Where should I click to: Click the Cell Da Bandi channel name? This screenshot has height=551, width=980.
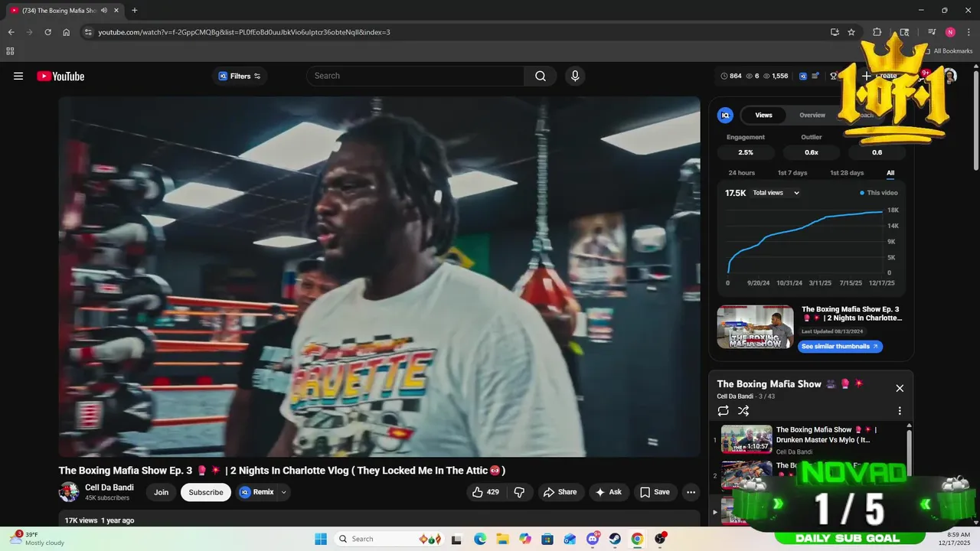pos(109,487)
